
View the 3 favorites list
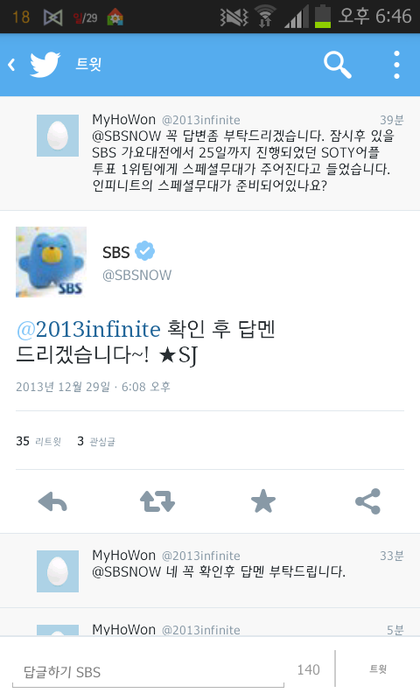tap(96, 441)
